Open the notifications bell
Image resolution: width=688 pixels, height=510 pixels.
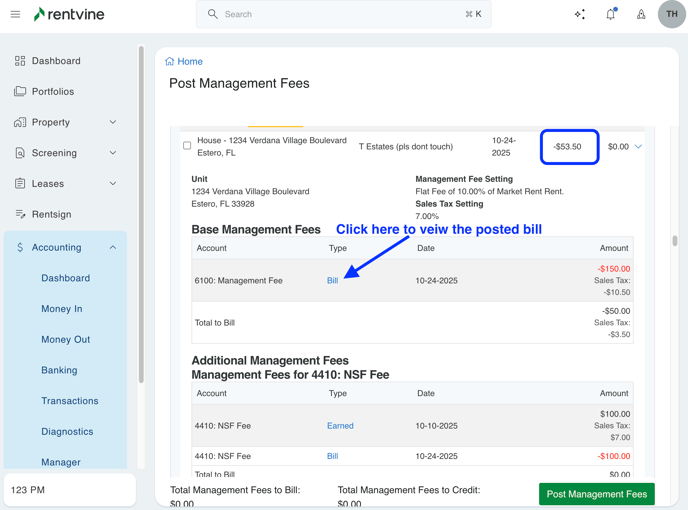click(x=610, y=14)
